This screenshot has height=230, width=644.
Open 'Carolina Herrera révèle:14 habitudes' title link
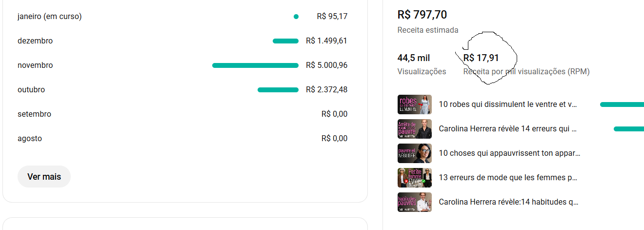click(508, 202)
